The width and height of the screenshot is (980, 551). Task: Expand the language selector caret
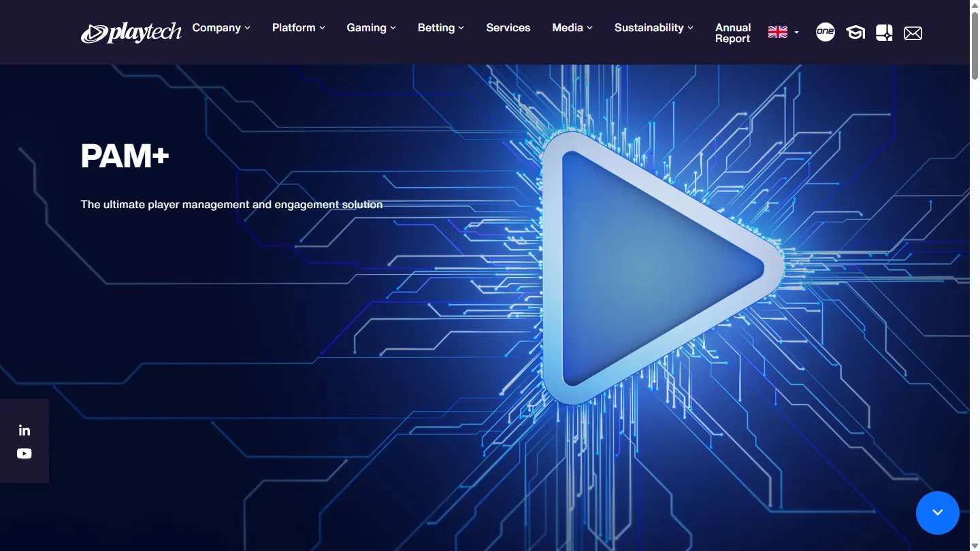pyautogui.click(x=797, y=33)
